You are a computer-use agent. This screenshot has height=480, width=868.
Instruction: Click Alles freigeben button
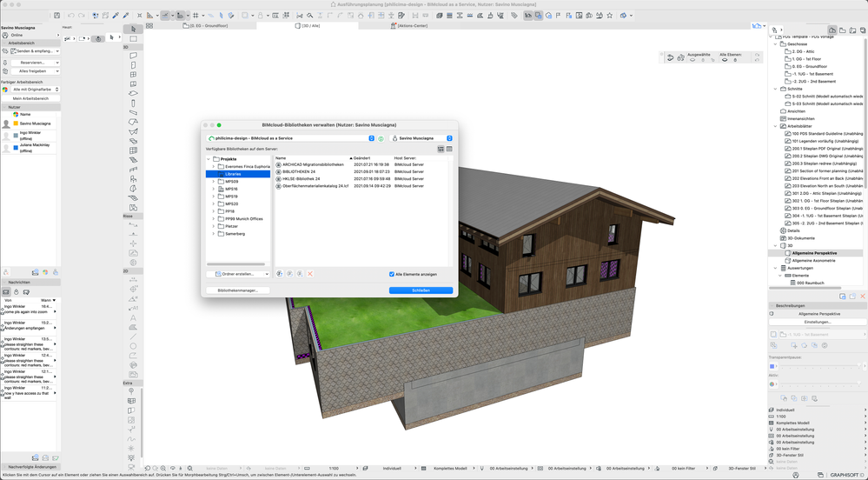[36, 71]
